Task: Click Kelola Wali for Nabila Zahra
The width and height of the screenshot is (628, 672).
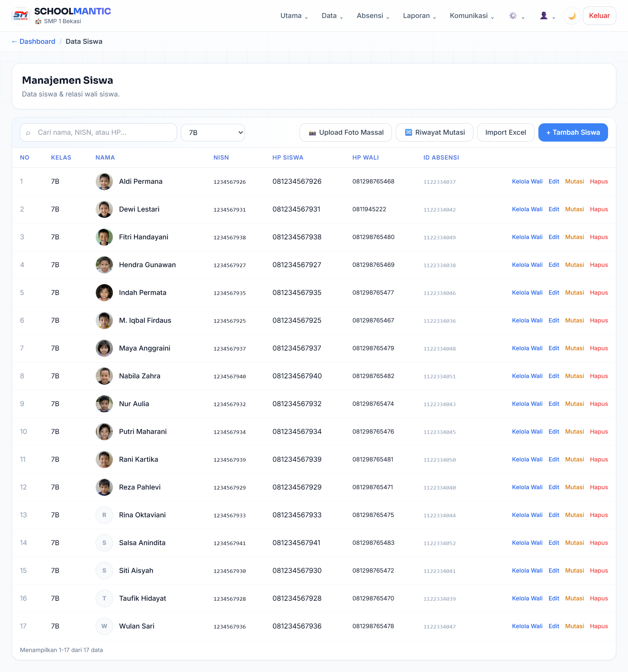Action: pyautogui.click(x=527, y=376)
